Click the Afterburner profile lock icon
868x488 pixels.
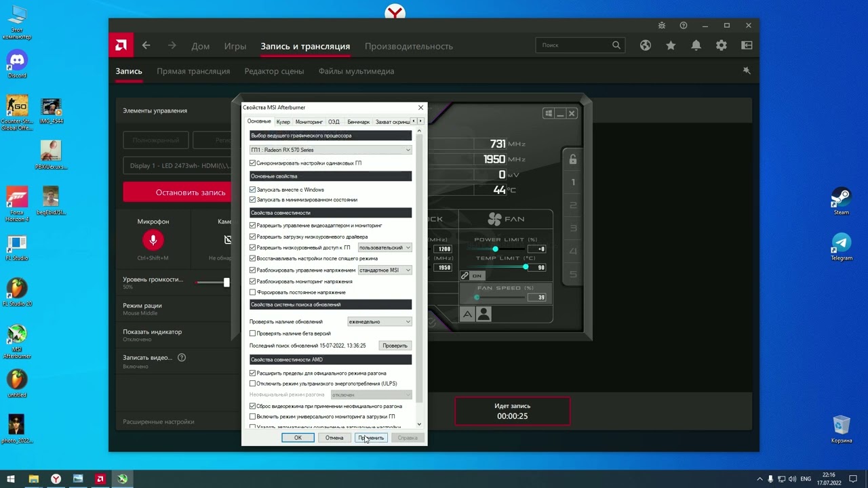coord(573,159)
